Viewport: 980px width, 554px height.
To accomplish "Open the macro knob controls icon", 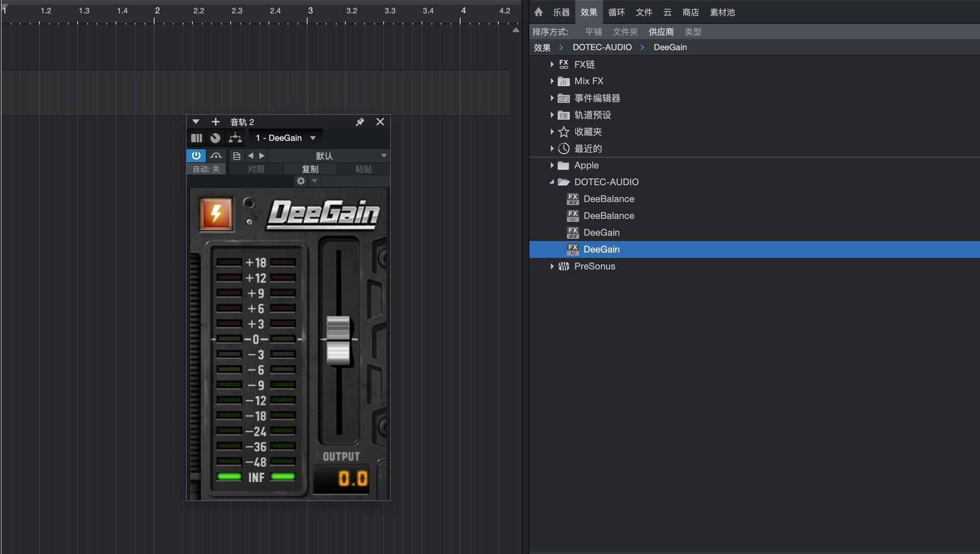I will tap(215, 138).
